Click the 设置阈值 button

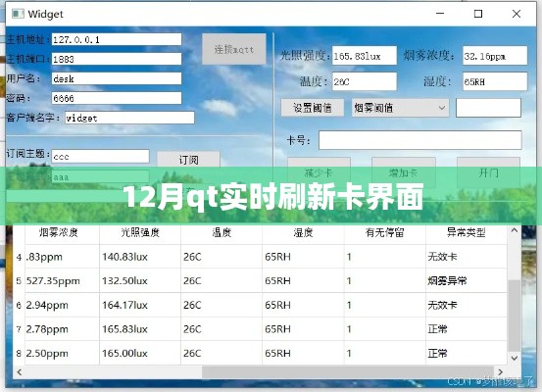coord(312,108)
